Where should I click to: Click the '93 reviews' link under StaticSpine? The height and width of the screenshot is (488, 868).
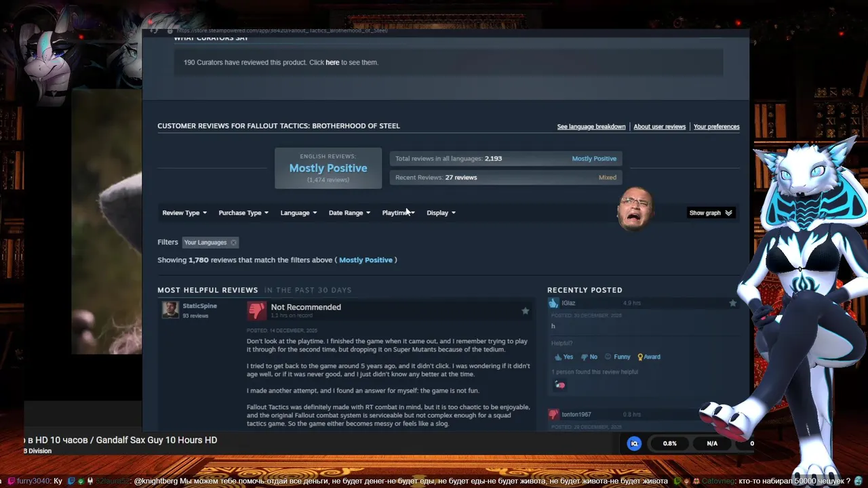pos(195,316)
